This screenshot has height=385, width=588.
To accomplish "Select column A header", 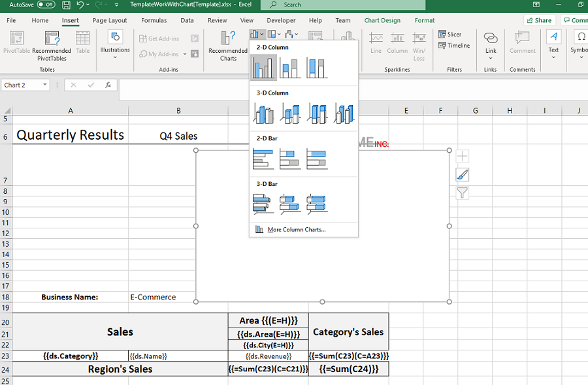I will [x=71, y=110].
